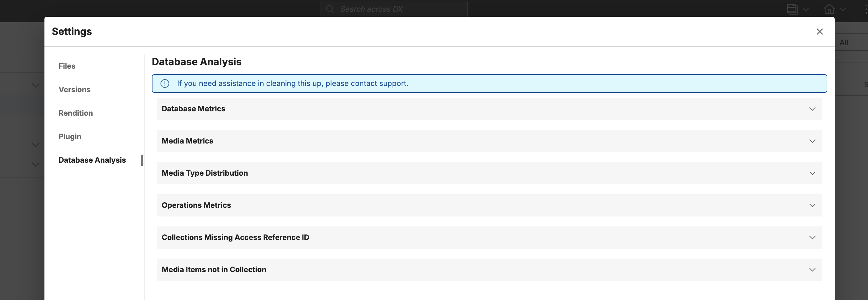Screen dimensions: 868x300
Task: Expand the Media Type Distribution section
Action: click(x=812, y=173)
